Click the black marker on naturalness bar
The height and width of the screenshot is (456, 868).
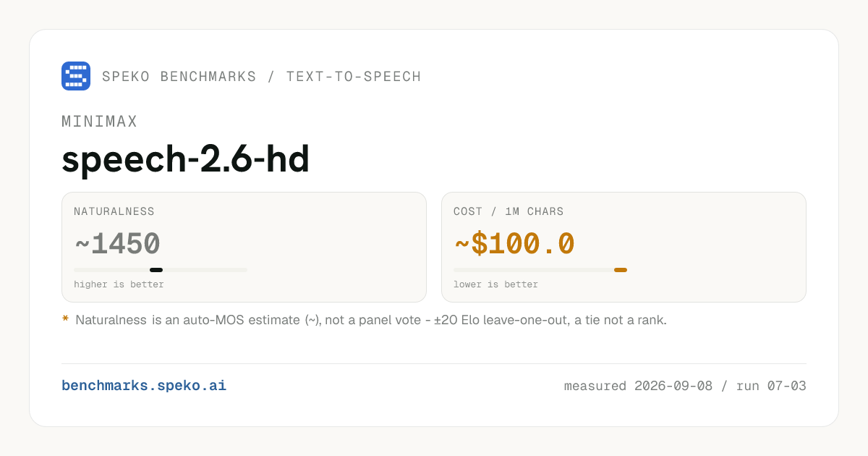tap(156, 270)
